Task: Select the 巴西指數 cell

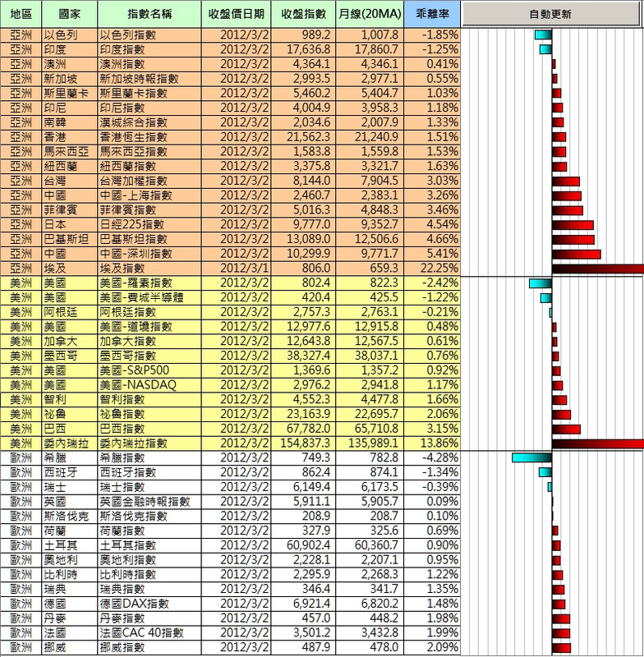Action: point(149,429)
